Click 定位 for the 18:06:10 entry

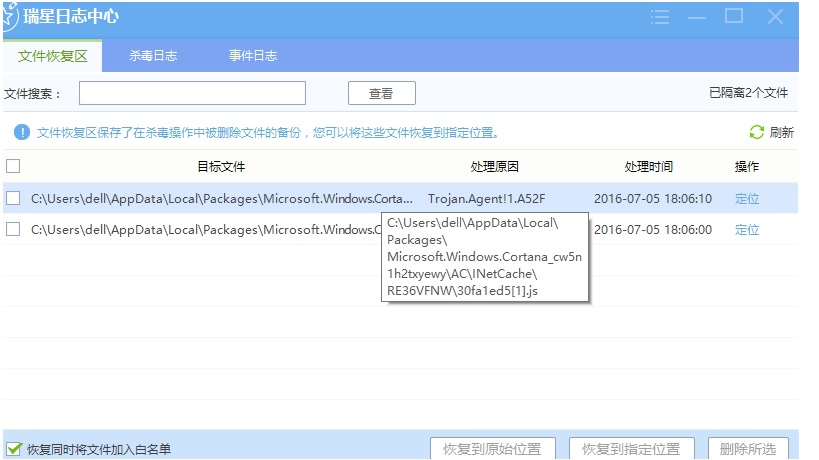(747, 198)
